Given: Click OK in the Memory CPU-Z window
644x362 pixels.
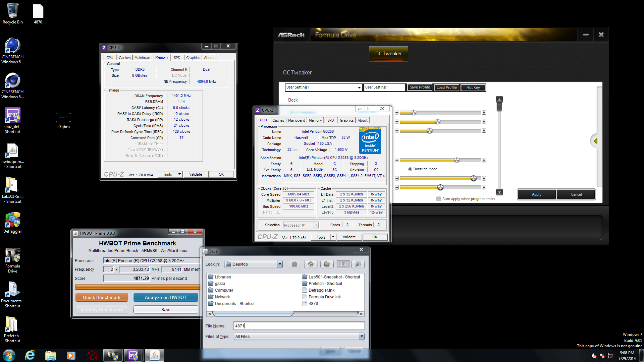Looking at the screenshot, I should point(221,174).
